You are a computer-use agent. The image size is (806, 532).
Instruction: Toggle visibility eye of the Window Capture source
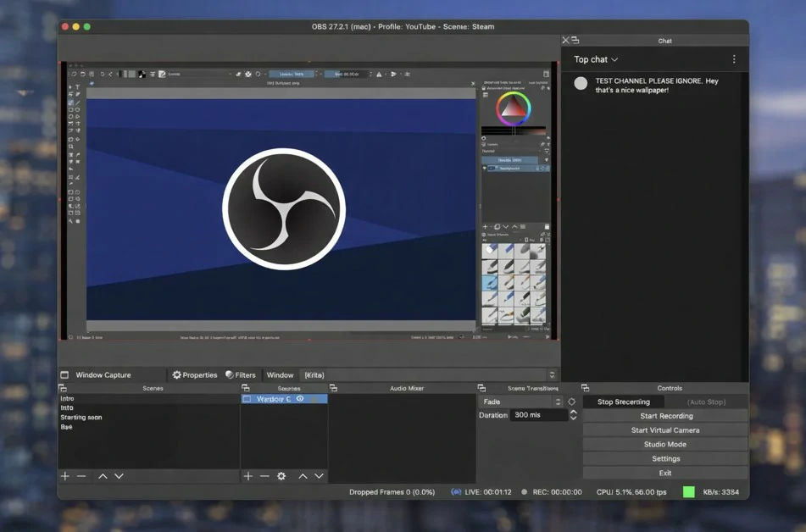point(300,399)
